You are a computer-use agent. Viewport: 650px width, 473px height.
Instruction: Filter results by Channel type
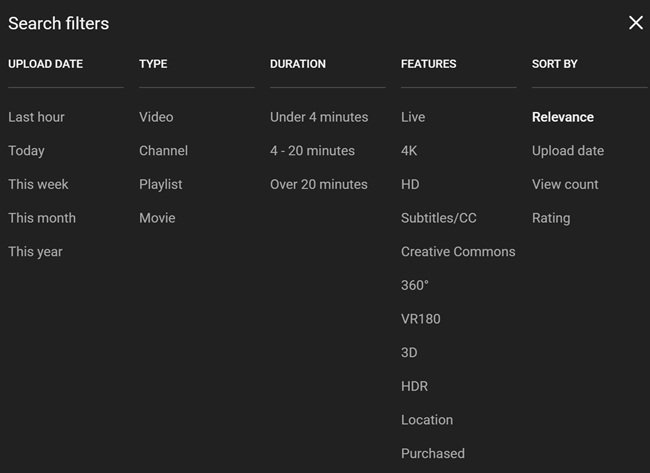click(163, 151)
